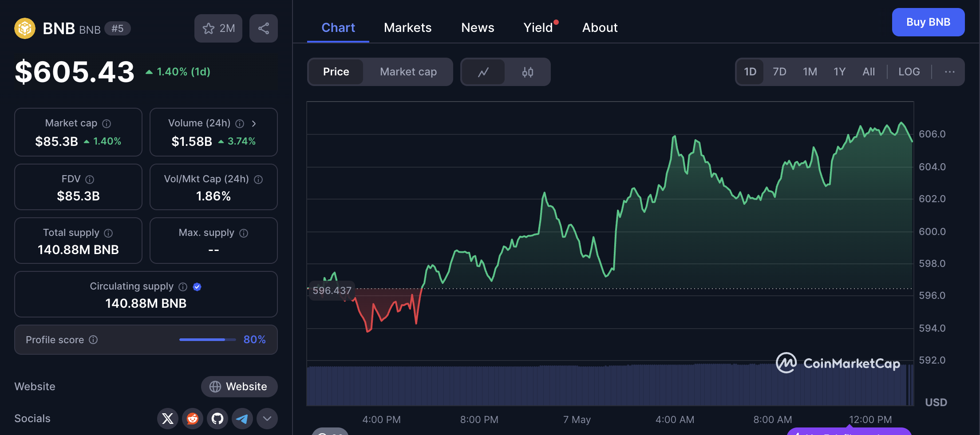Open the share icon button
Screen dimensions: 980x435
[x=264, y=28]
